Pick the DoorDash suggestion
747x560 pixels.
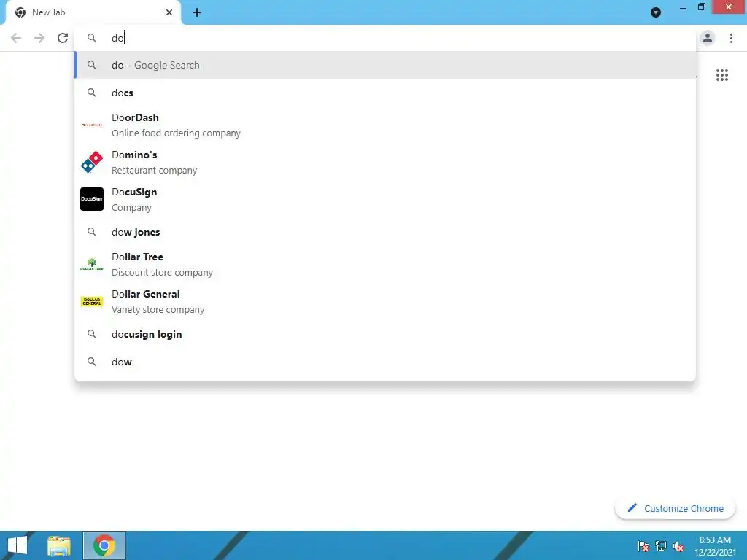click(385, 125)
